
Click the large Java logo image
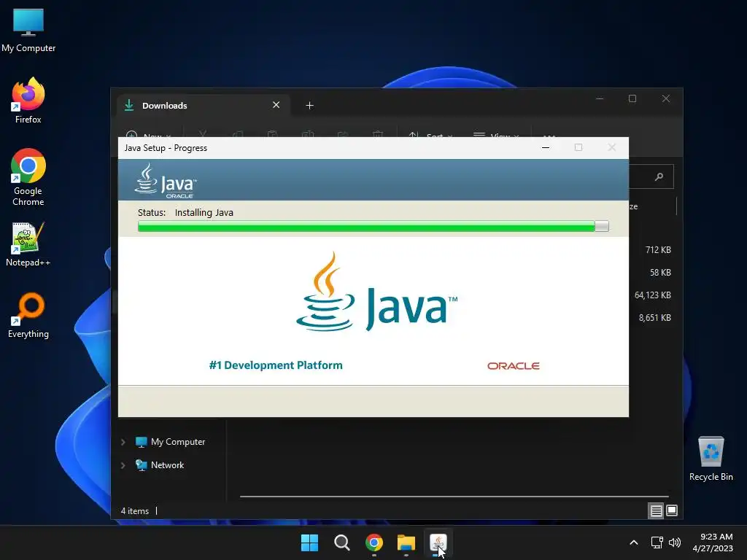(376, 292)
